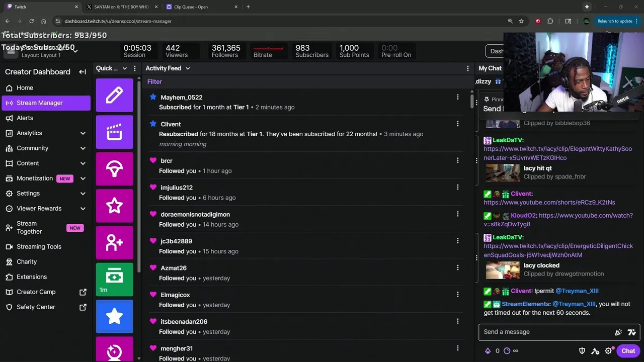Screen dimensions: 644x362
Task: Open the 7TV emote picker in chat
Action: pos(631,332)
